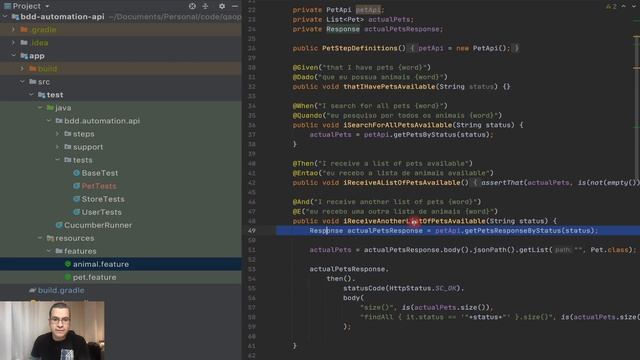The height and width of the screenshot is (360, 640).
Task: Click the StoreTests class icon
Action: 76,199
